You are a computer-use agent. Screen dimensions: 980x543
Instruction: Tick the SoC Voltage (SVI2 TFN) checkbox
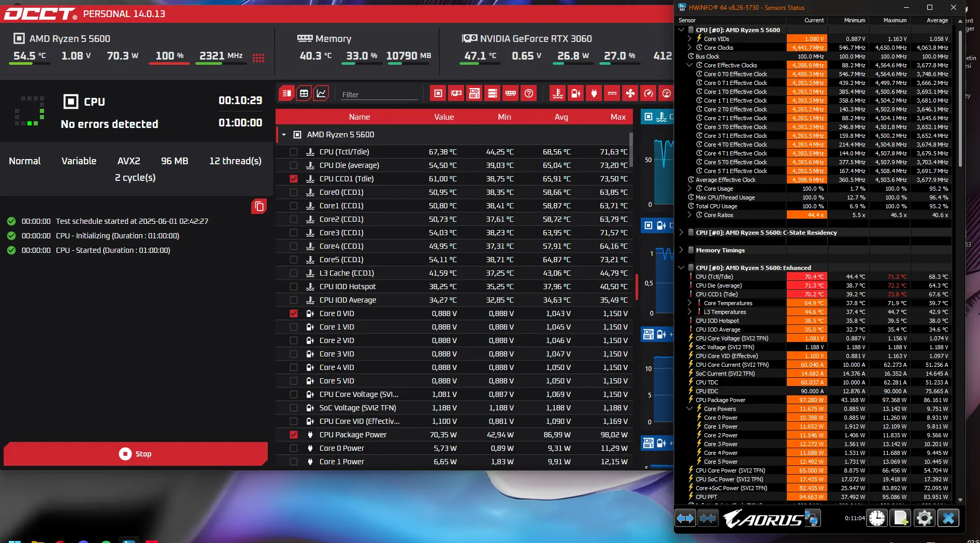[294, 408]
